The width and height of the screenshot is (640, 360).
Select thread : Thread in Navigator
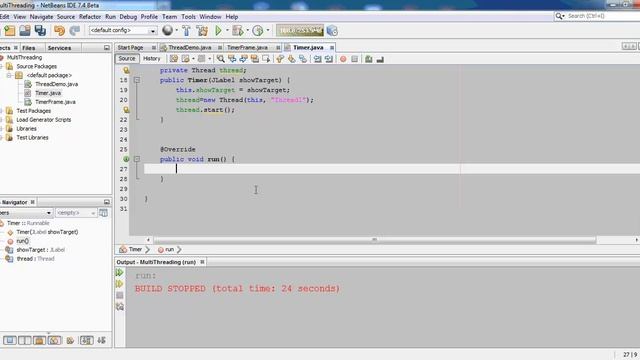35,259
